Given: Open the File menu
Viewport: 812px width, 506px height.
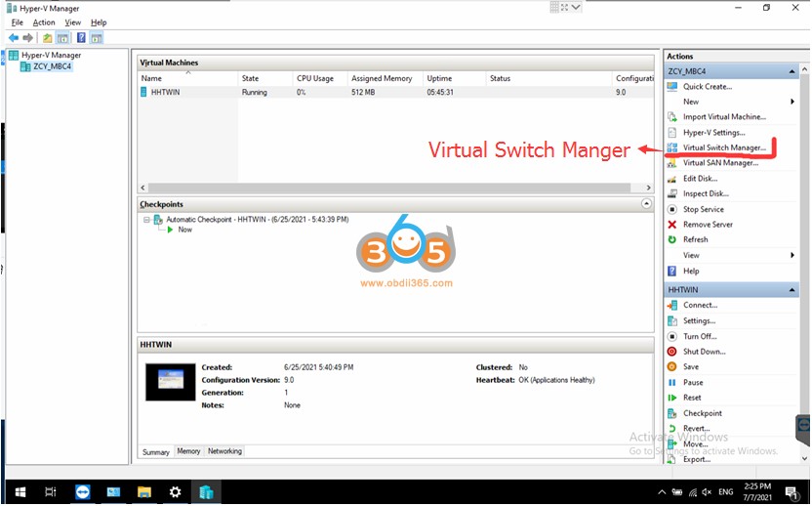Looking at the screenshot, I should click(x=18, y=22).
